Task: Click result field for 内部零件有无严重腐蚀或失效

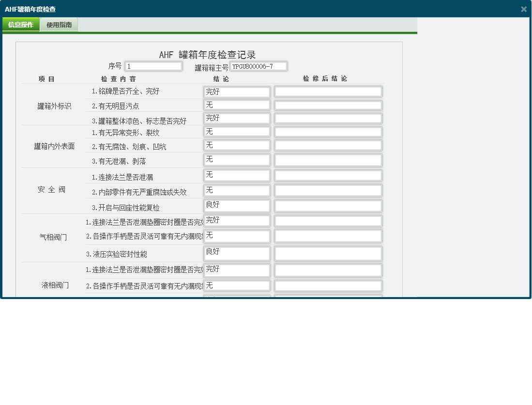Action: (x=237, y=190)
